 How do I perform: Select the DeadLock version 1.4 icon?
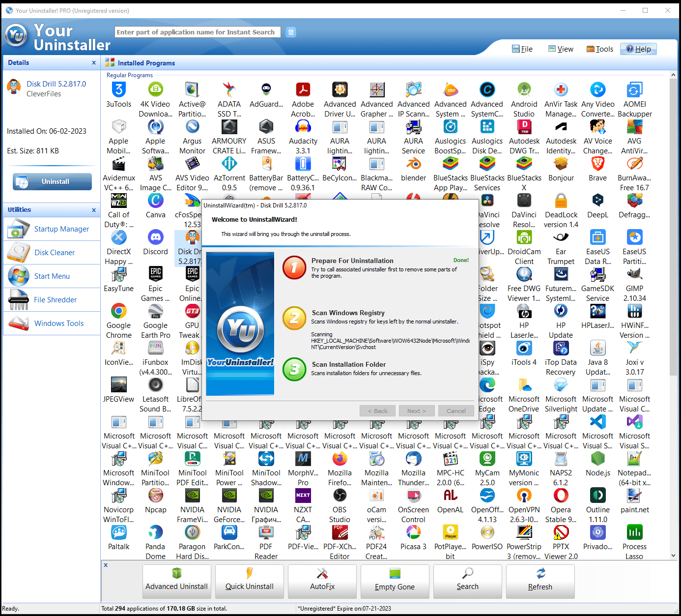(561, 201)
